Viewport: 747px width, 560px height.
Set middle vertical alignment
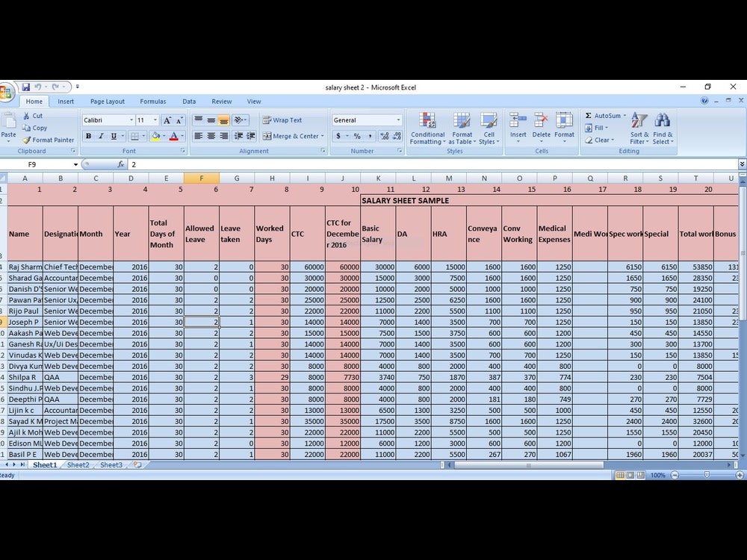211,120
